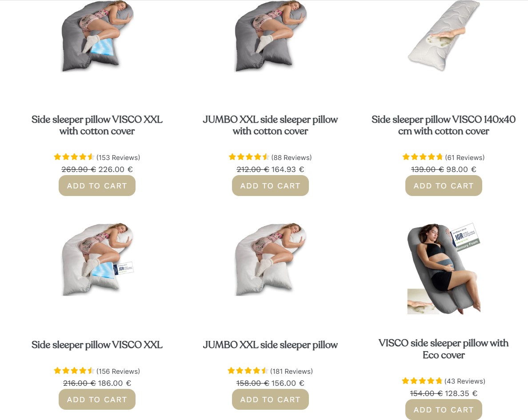
Task: Open 'VISCO side sleeper pillow with Eco cover' title
Action: click(444, 349)
